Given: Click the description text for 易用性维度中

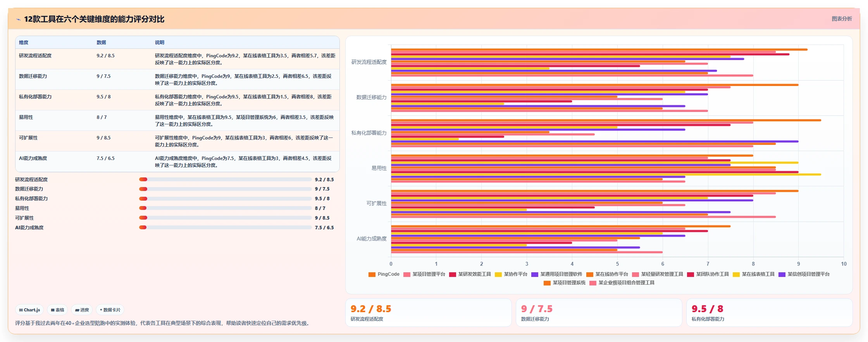Looking at the screenshot, I should point(244,121).
